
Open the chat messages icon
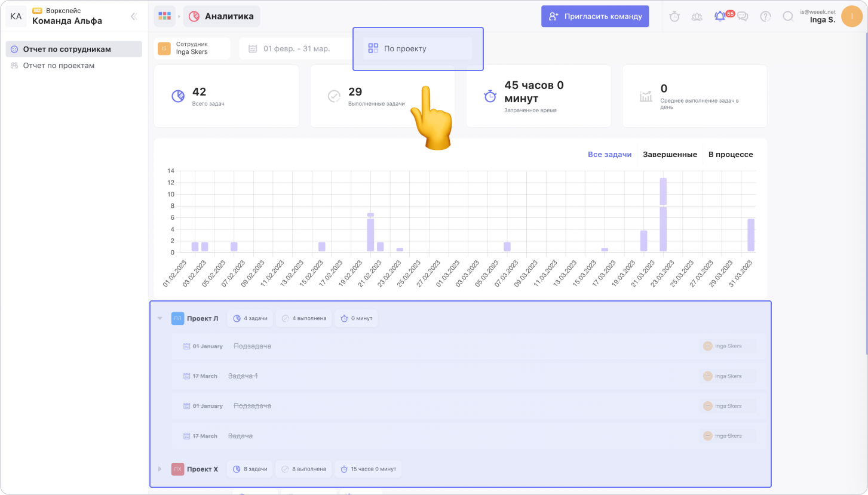pos(743,17)
